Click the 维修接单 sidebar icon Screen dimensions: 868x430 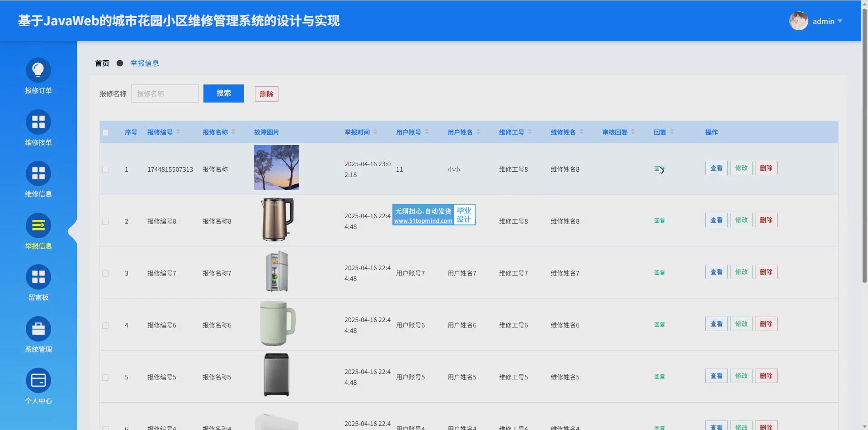click(x=38, y=122)
